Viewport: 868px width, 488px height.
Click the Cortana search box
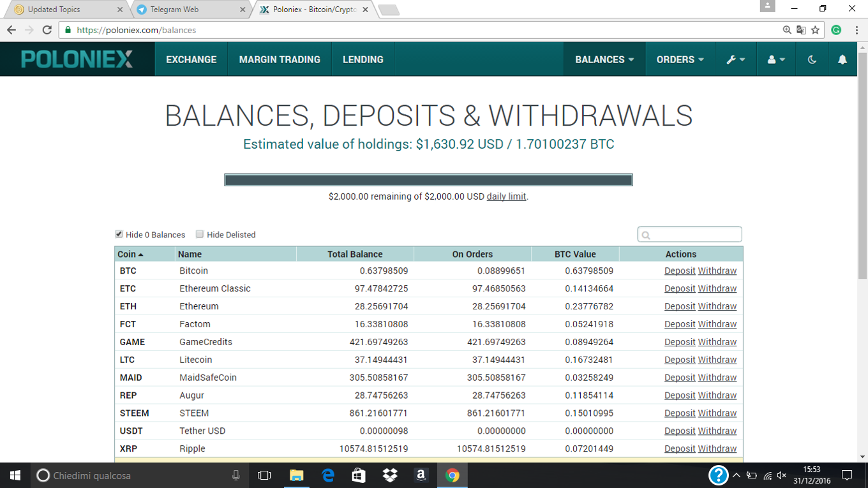[x=140, y=475]
